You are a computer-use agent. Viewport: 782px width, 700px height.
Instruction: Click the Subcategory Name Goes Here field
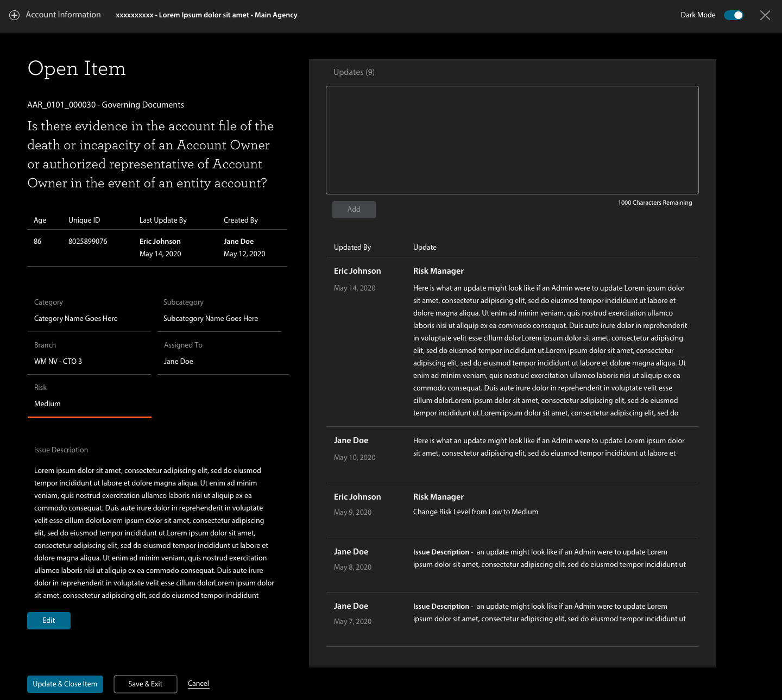click(x=211, y=318)
